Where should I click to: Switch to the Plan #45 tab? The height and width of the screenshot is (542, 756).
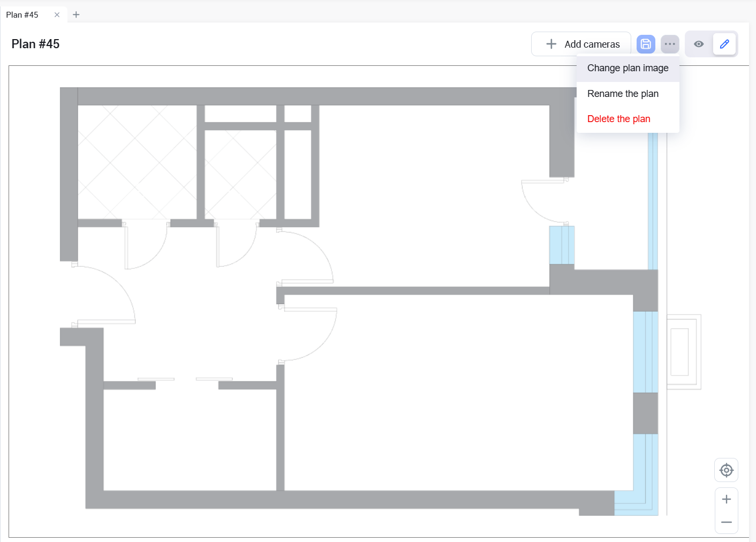click(x=22, y=15)
